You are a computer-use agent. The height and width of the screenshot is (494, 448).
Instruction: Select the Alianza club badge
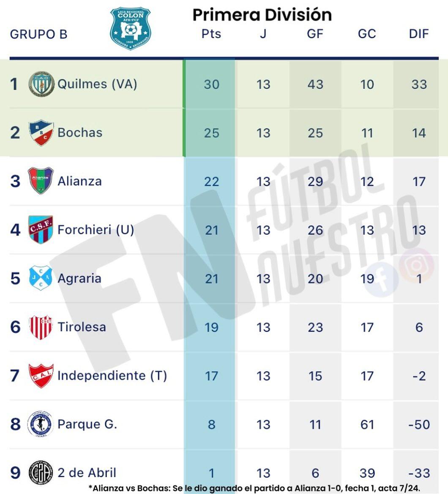(x=41, y=181)
